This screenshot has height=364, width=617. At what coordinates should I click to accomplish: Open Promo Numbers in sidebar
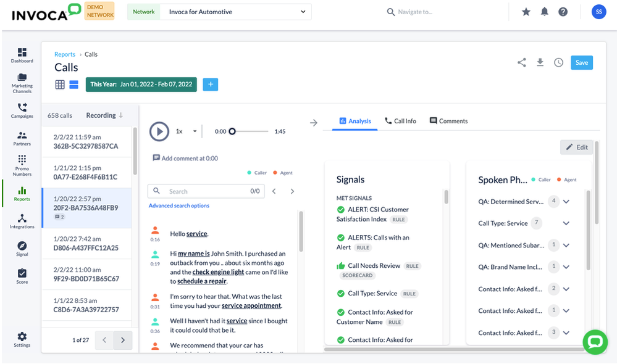[x=22, y=165]
